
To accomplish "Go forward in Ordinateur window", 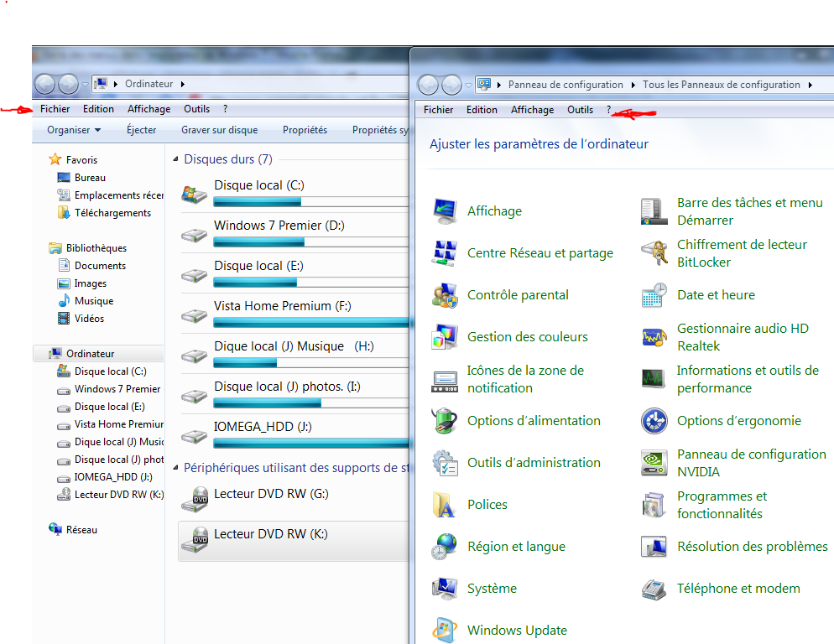I will 68,84.
